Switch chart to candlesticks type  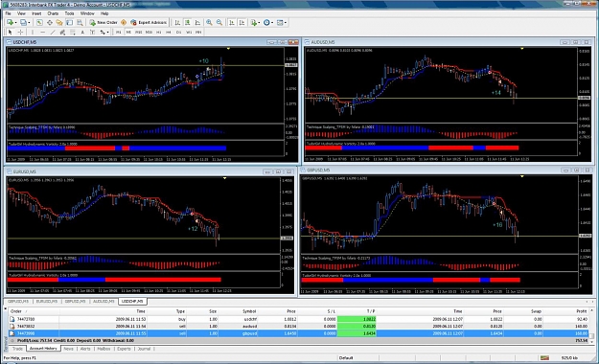(188, 23)
